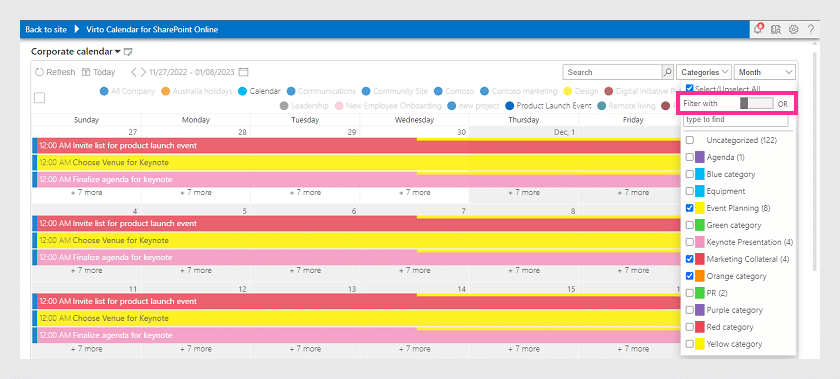Open the settings gear icon

pos(793,29)
